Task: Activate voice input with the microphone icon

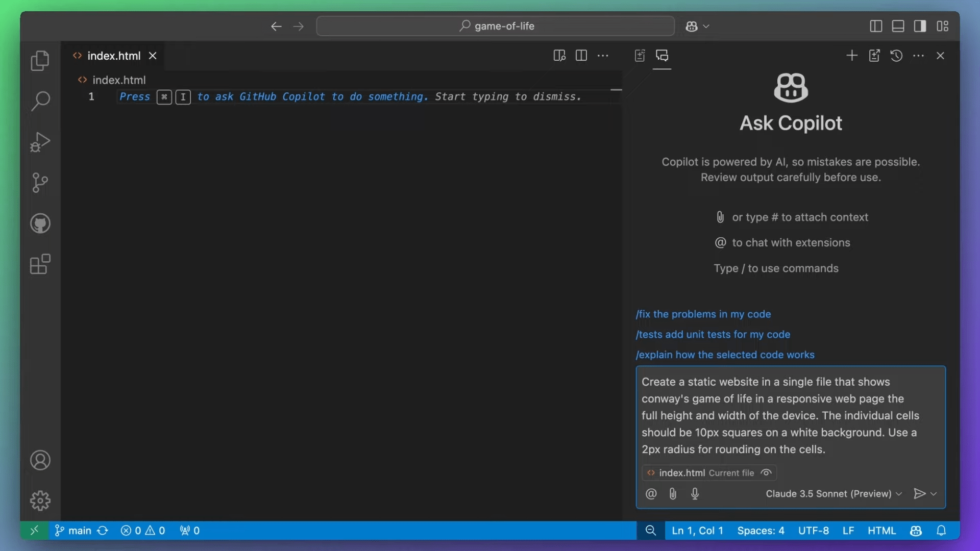Action: (x=696, y=494)
